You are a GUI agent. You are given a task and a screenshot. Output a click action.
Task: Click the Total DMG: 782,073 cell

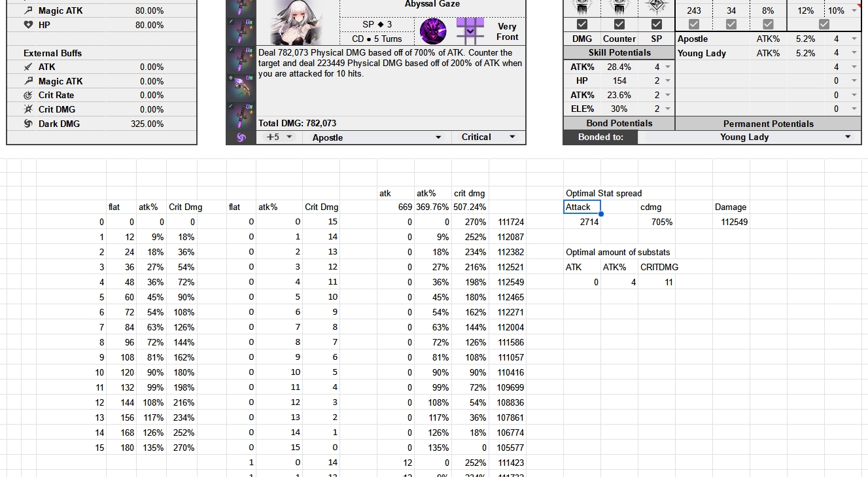(x=391, y=123)
